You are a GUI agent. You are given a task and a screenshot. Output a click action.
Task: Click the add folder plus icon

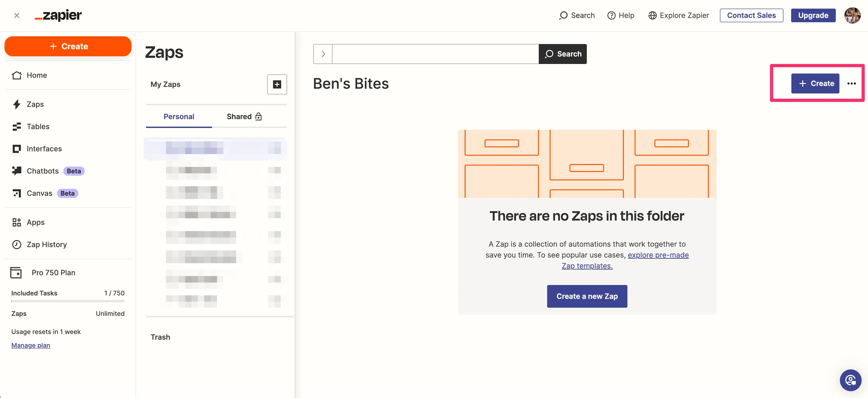[277, 84]
